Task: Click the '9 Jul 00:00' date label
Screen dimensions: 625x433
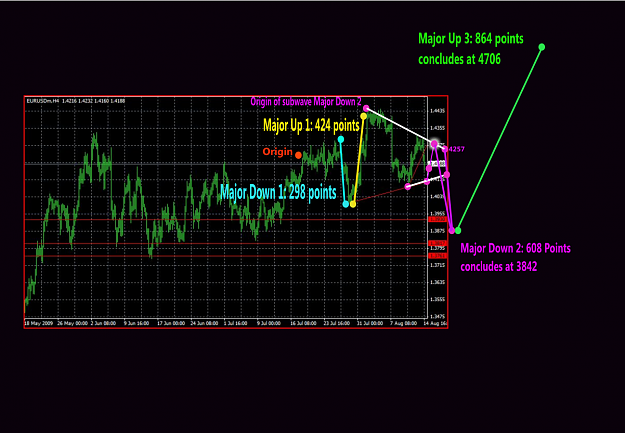Action: 269,323
